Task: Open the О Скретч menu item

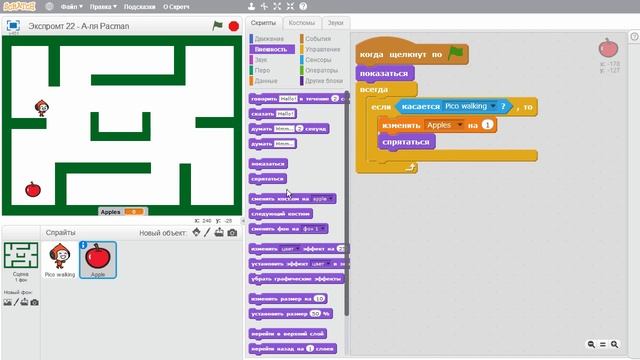Action: 176,7
